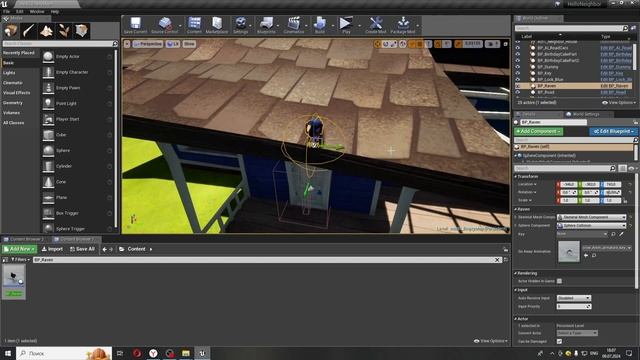Click the Browse to asset icon next to Key

click(x=613, y=234)
